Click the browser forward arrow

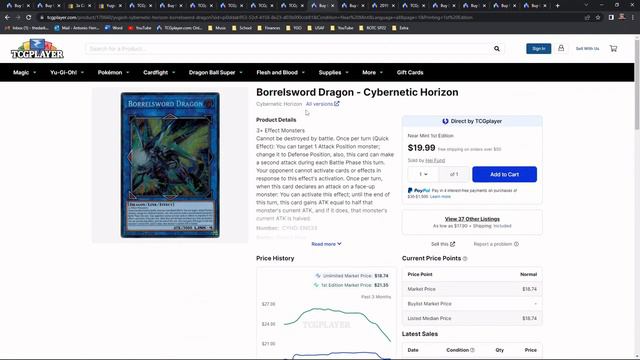coord(18,18)
